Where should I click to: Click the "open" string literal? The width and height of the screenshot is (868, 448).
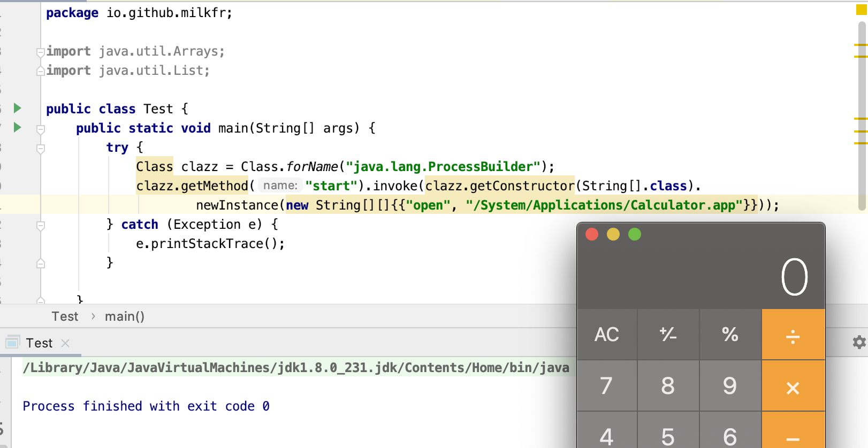(428, 205)
